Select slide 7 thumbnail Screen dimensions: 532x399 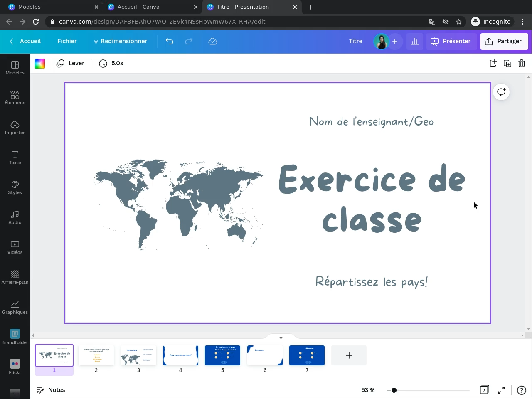point(307,355)
